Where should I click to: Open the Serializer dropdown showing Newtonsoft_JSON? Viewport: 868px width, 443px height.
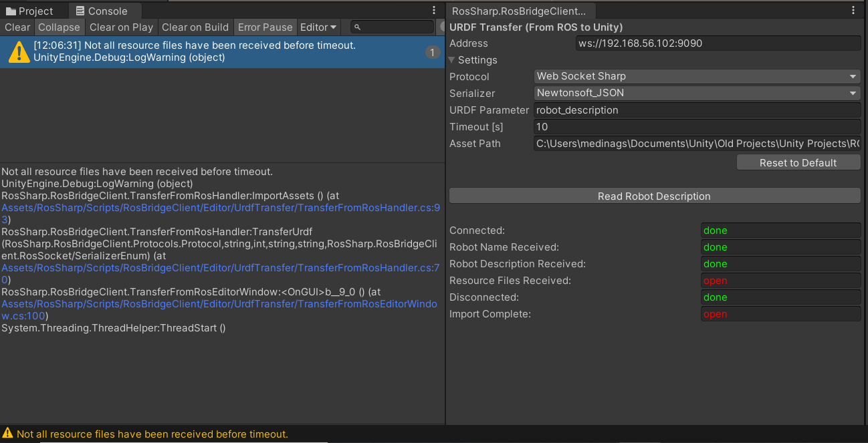pyautogui.click(x=697, y=93)
